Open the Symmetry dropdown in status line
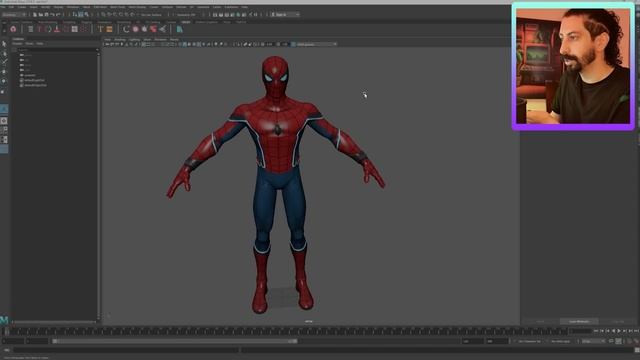Viewport: 640px width, 360px height. (x=187, y=15)
